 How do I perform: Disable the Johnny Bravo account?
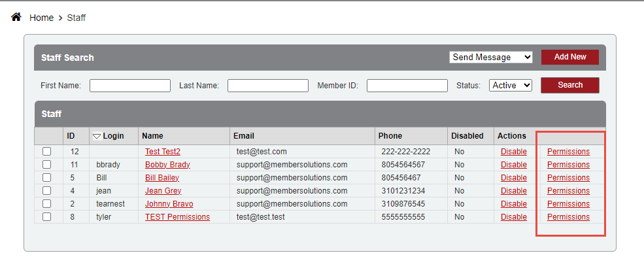coord(513,203)
